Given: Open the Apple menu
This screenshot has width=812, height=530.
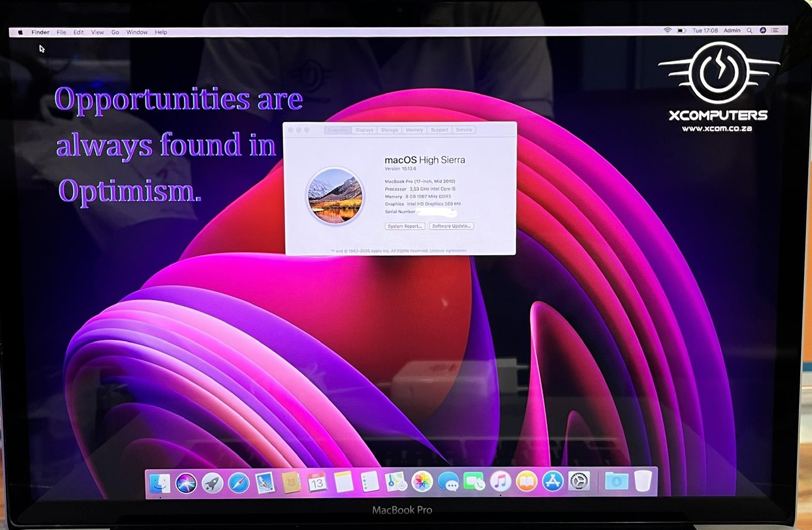Looking at the screenshot, I should coord(21,32).
